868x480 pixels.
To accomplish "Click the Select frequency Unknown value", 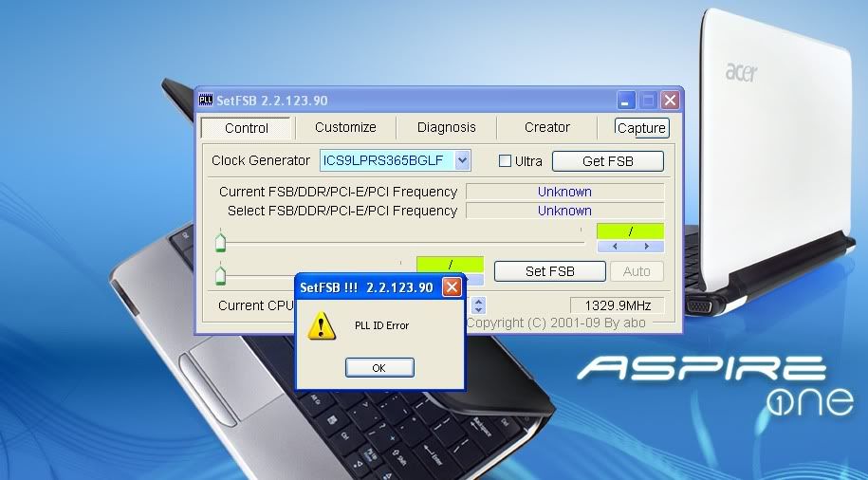I will click(564, 211).
